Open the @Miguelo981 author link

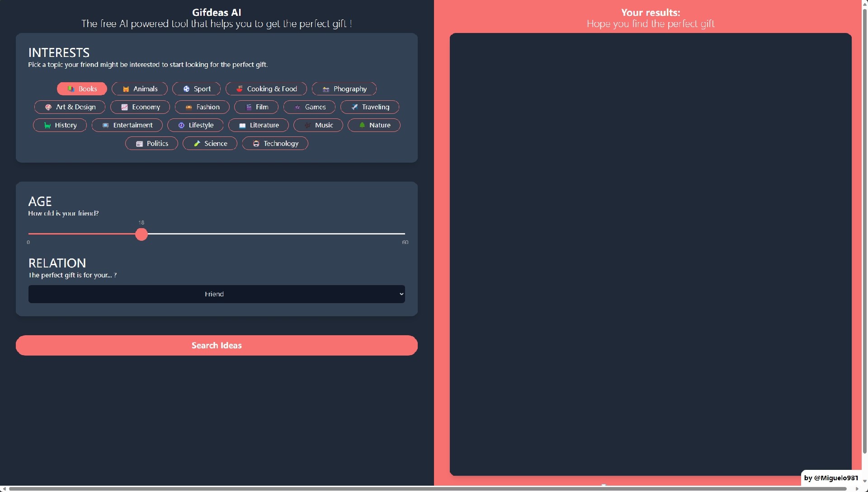click(x=830, y=478)
